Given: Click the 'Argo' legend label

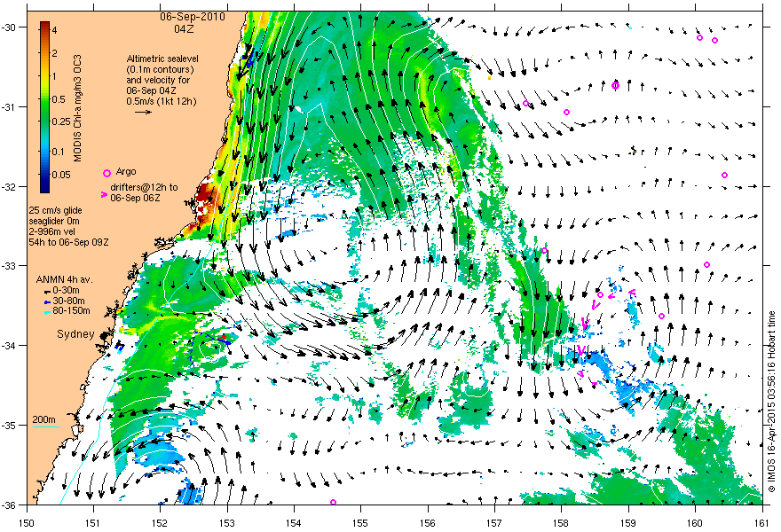Looking at the screenshot, I should click(x=125, y=172).
